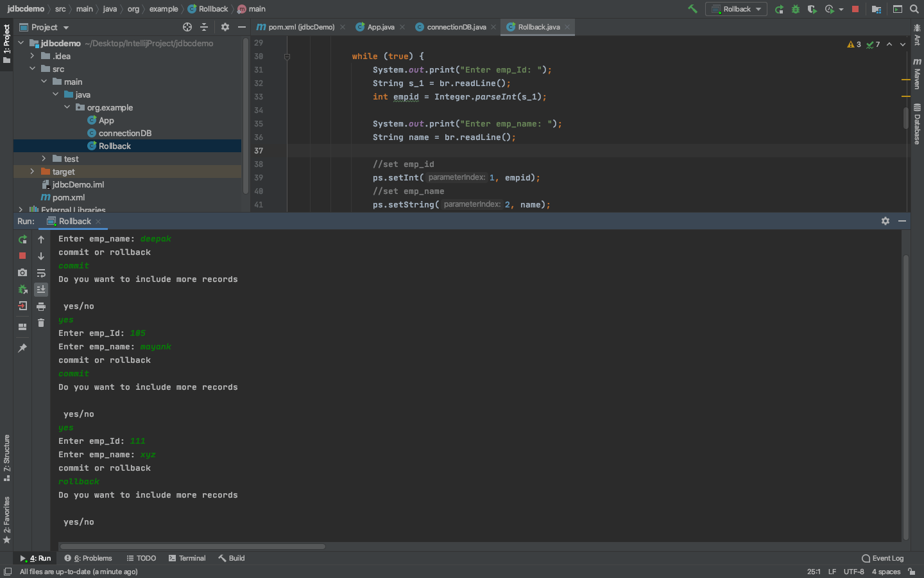Image resolution: width=924 pixels, height=578 pixels.
Task: Stop the running Rollback process
Action: point(22,256)
